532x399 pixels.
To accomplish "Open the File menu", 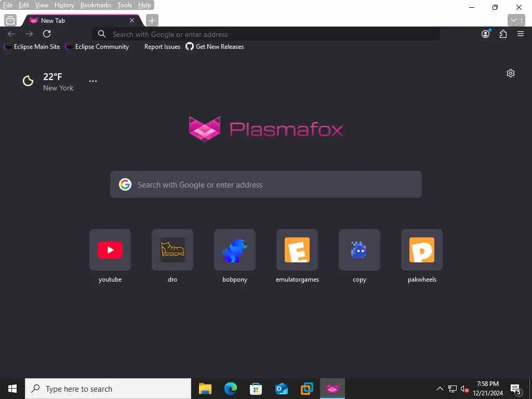I will tap(7, 5).
